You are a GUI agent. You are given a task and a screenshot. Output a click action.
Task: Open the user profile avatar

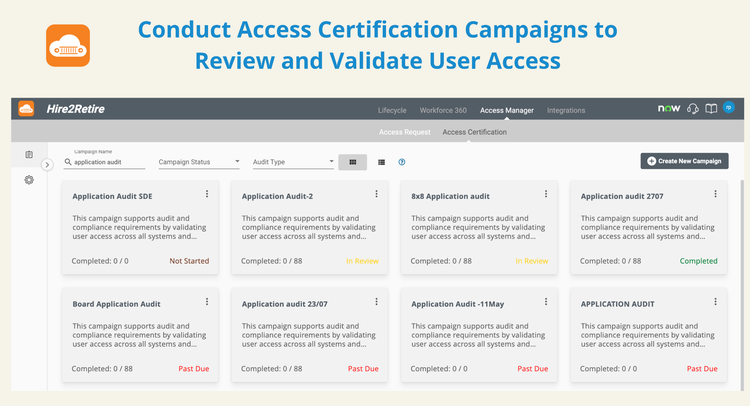tap(728, 108)
